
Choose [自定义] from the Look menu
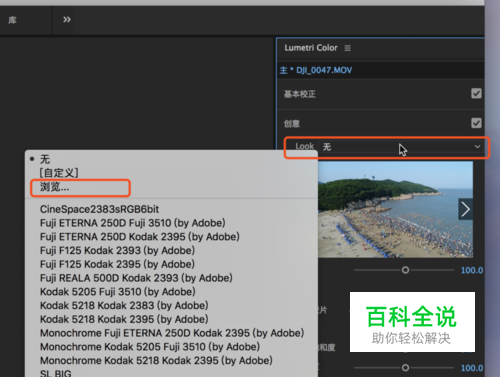(x=59, y=173)
